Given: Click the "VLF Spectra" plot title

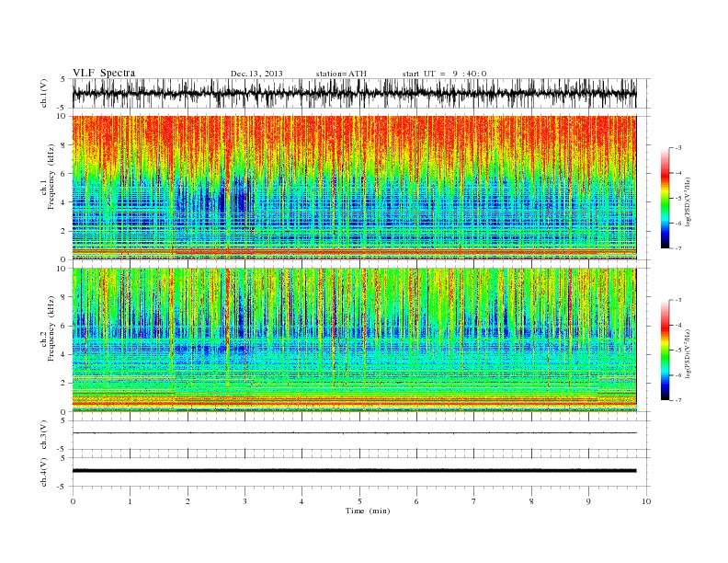Looking at the screenshot, I should pyautogui.click(x=104, y=73).
